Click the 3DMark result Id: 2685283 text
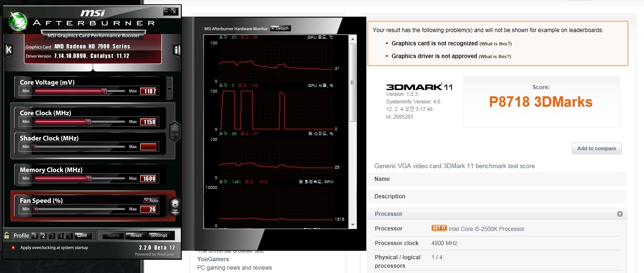This screenshot has height=273, width=644. 399,117
